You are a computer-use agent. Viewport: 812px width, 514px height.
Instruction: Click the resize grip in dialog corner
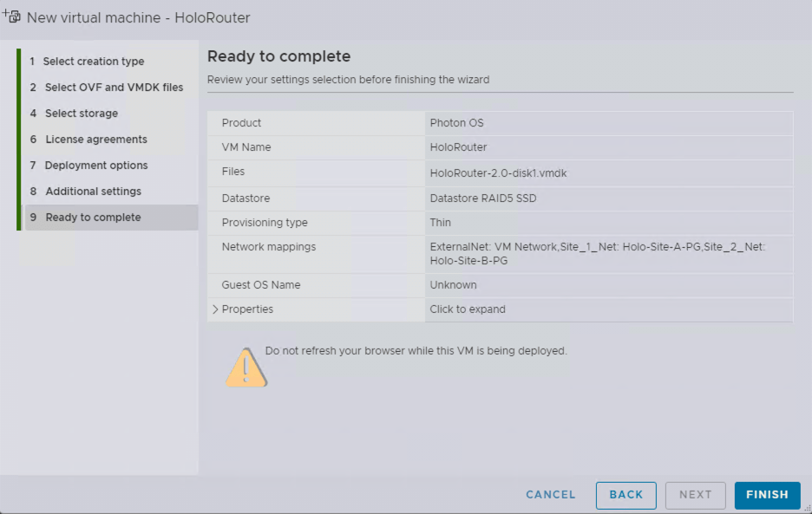(807, 509)
